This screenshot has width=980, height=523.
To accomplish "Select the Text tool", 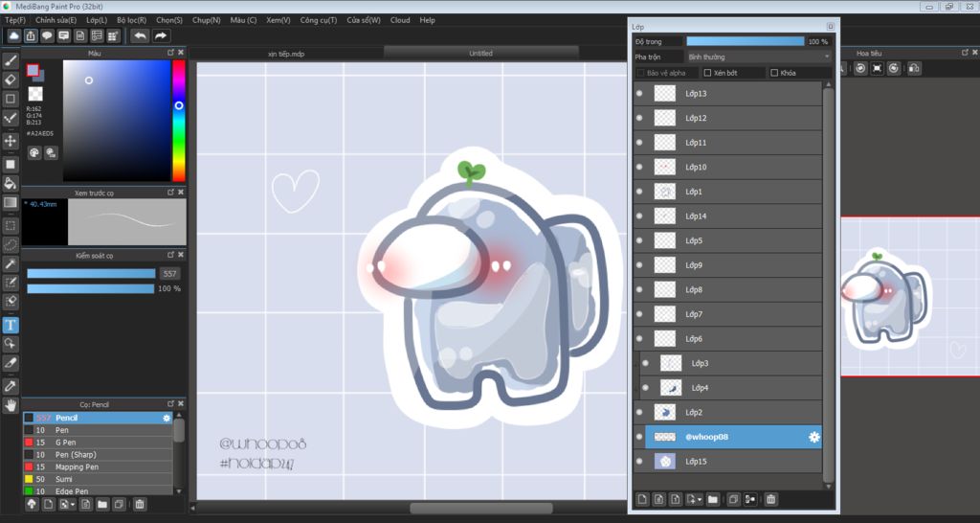I will pos(10,325).
